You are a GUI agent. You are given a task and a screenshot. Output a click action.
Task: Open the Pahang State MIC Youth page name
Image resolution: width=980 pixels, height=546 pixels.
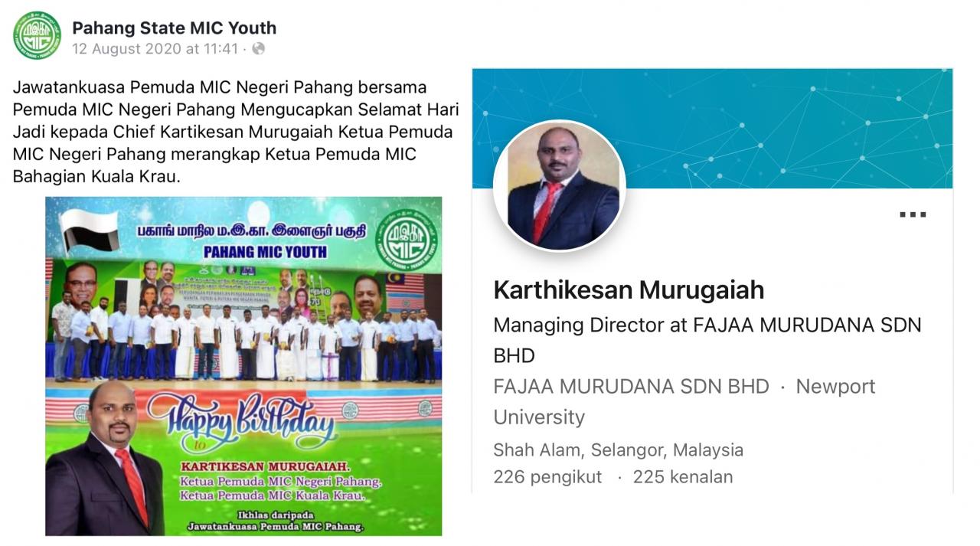(x=174, y=28)
